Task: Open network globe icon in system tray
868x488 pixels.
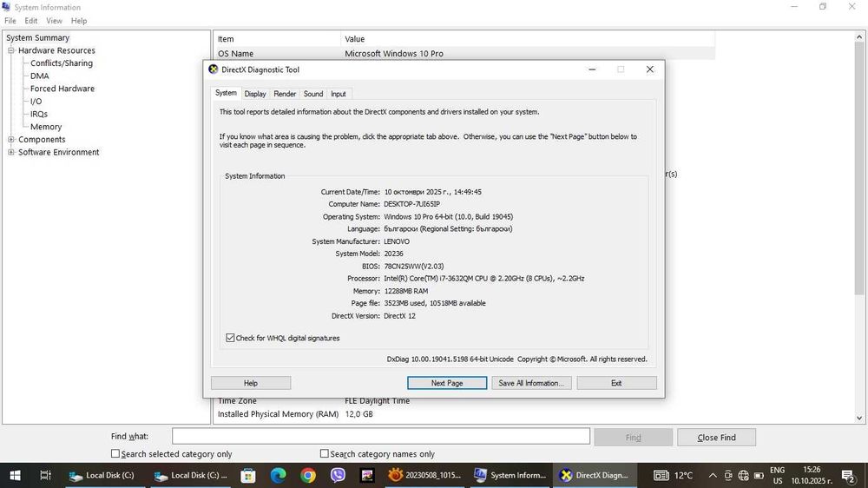Action: 744,475
